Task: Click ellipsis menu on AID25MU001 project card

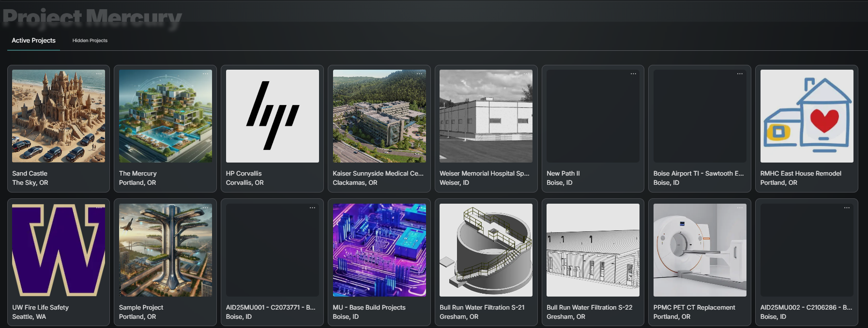Action: coord(312,208)
